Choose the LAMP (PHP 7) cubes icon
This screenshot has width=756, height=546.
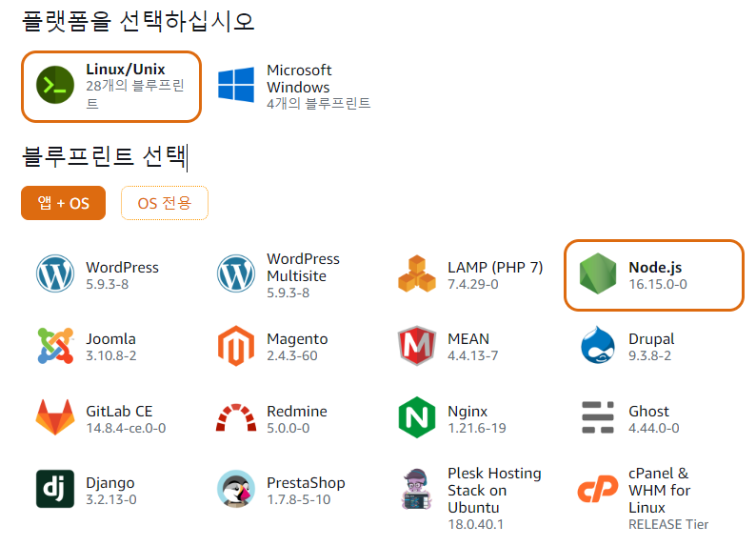[x=417, y=273]
